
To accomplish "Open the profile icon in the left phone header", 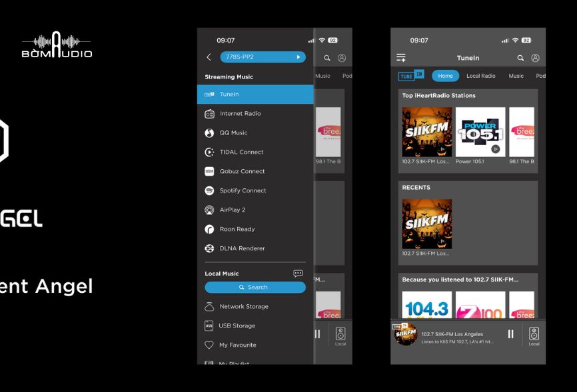I will (342, 58).
